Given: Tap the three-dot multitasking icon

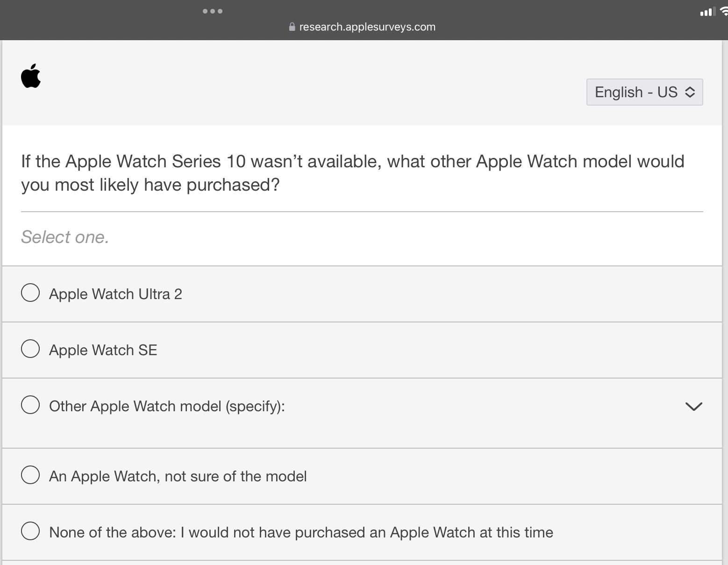Looking at the screenshot, I should pyautogui.click(x=213, y=11).
